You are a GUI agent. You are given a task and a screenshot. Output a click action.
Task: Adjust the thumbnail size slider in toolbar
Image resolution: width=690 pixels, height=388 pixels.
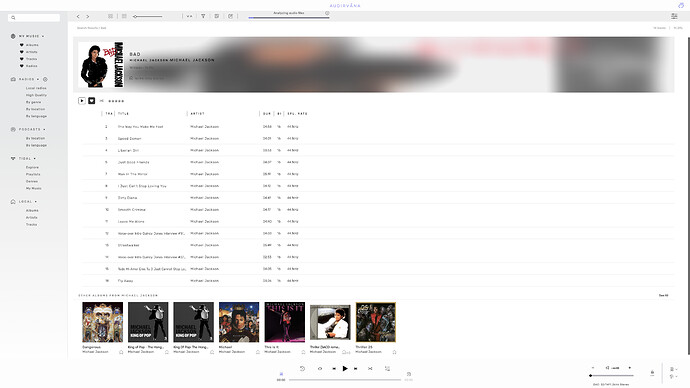pyautogui.click(x=148, y=16)
